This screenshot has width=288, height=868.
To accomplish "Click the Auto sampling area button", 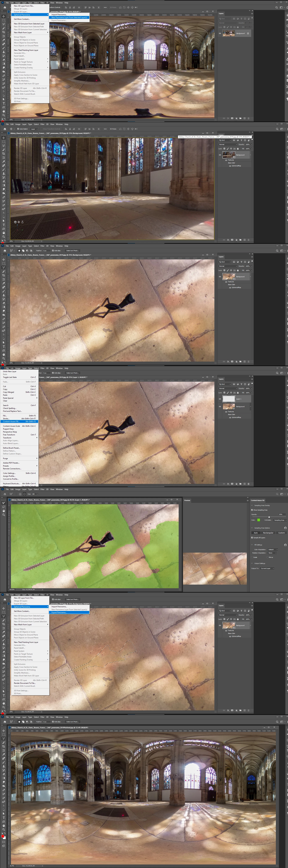I will coord(256,533).
